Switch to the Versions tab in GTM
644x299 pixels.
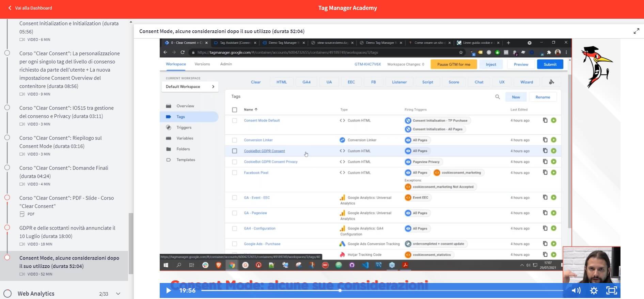tap(202, 64)
